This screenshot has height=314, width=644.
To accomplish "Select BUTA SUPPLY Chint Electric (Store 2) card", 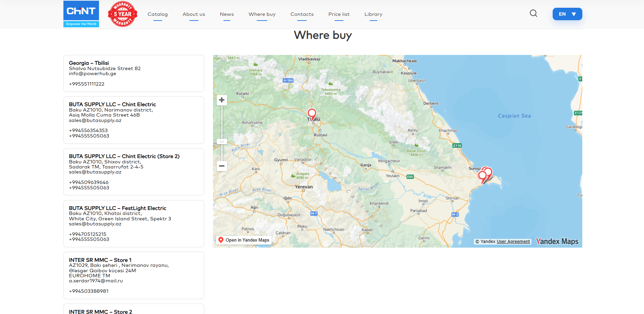I will (134, 172).
